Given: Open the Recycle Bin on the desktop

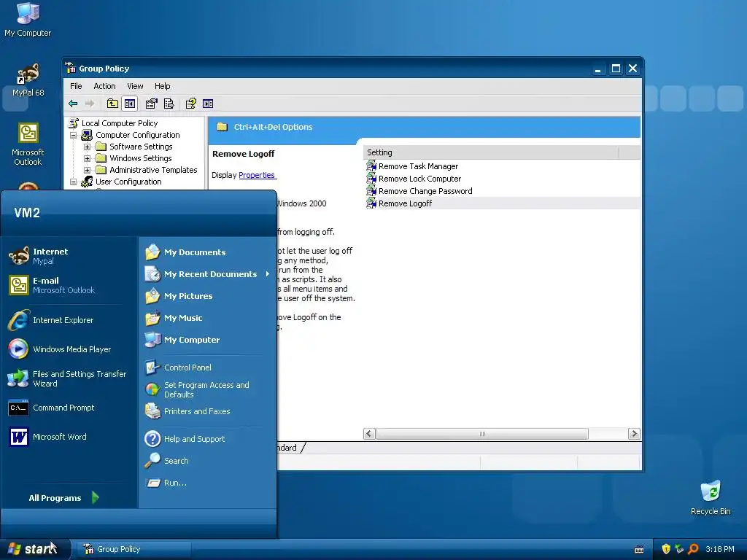Looking at the screenshot, I should click(711, 497).
